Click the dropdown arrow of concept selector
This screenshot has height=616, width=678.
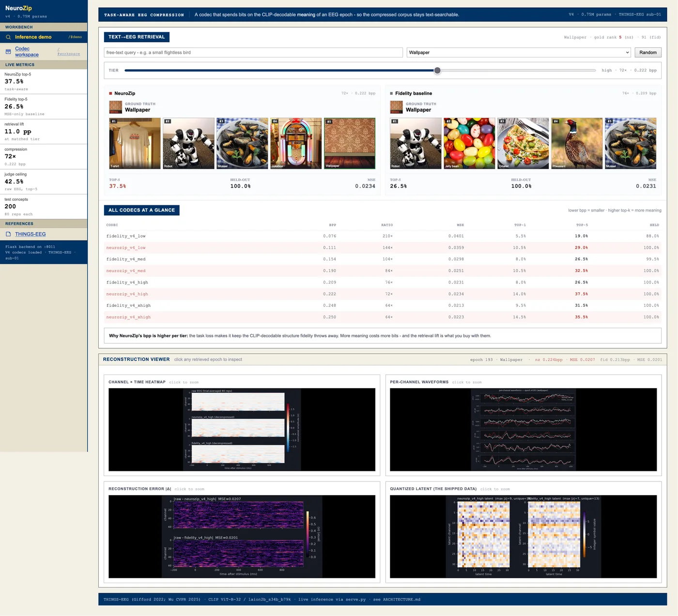point(627,52)
